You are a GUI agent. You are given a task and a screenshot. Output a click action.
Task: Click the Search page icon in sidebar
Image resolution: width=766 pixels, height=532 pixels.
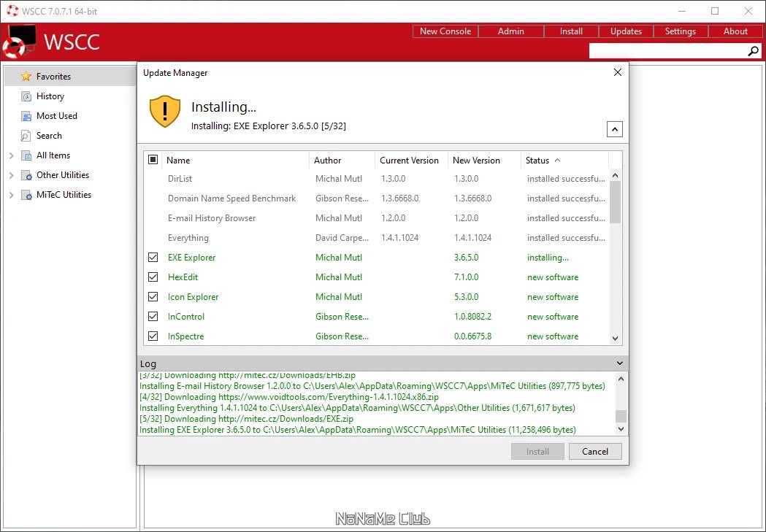point(26,136)
